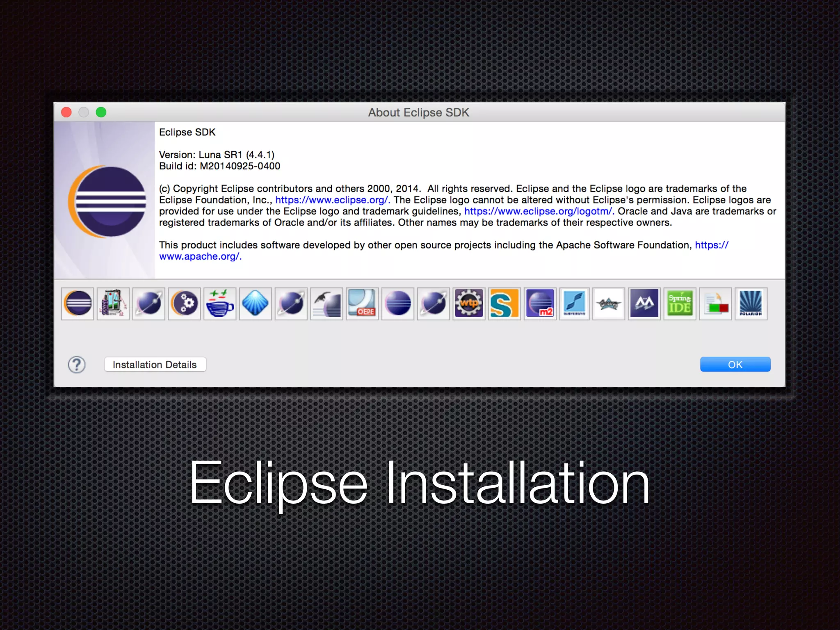Viewport: 840px width, 630px height.
Task: Click the Installation Details button
Action: [155, 365]
